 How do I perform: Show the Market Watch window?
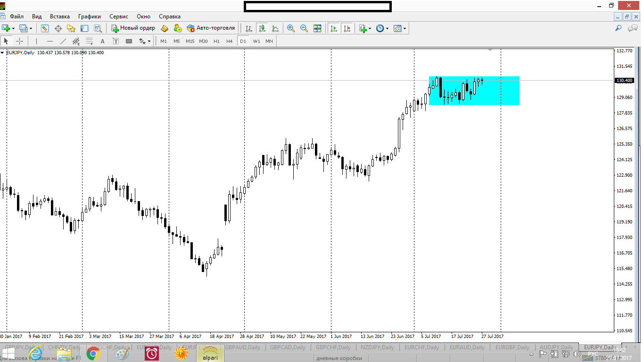(45, 28)
